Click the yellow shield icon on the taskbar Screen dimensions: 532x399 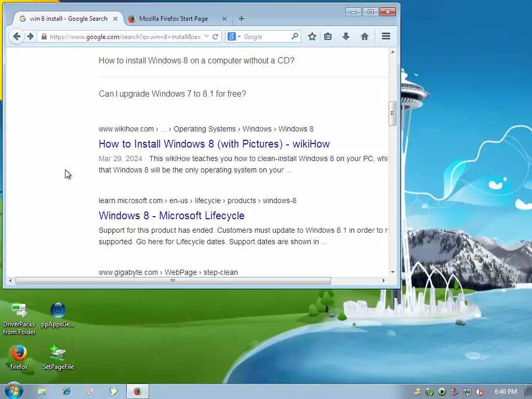tap(114, 392)
